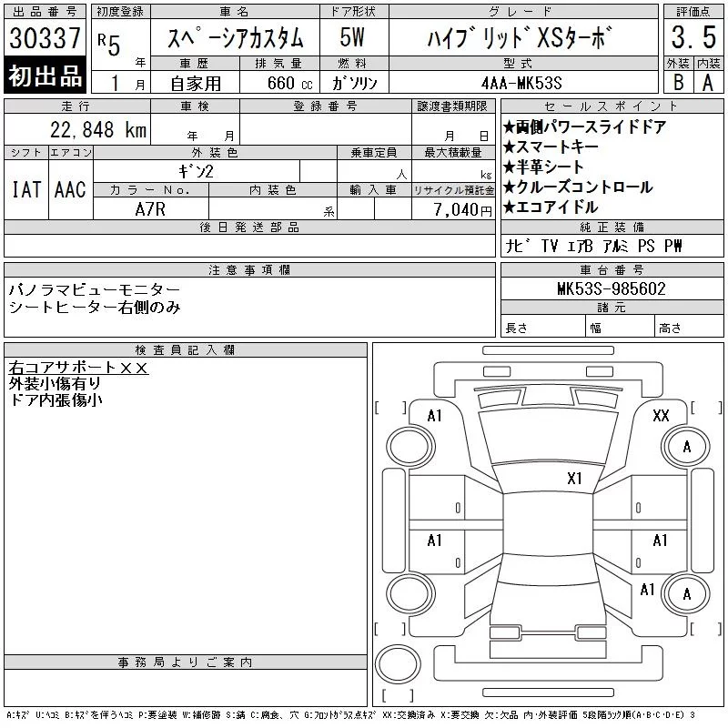Click the evaluation score 3.5
This screenshot has width=728, height=728.
click(693, 37)
